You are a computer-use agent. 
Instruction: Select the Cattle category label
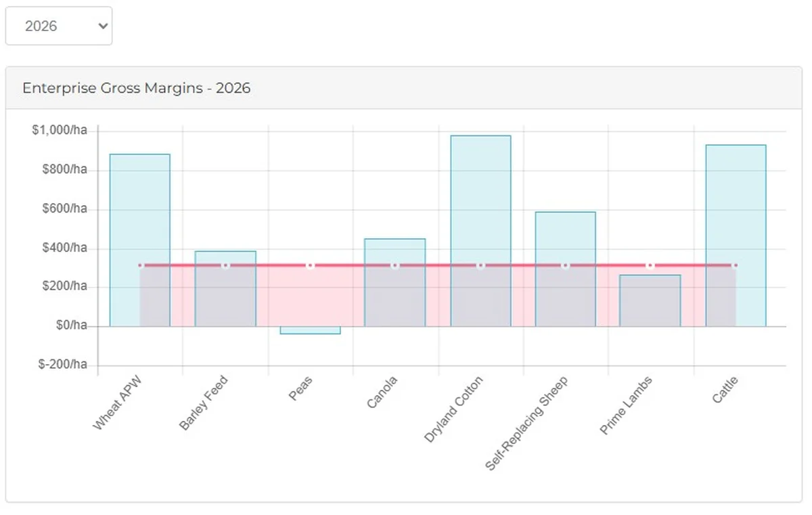pyautogui.click(x=726, y=391)
